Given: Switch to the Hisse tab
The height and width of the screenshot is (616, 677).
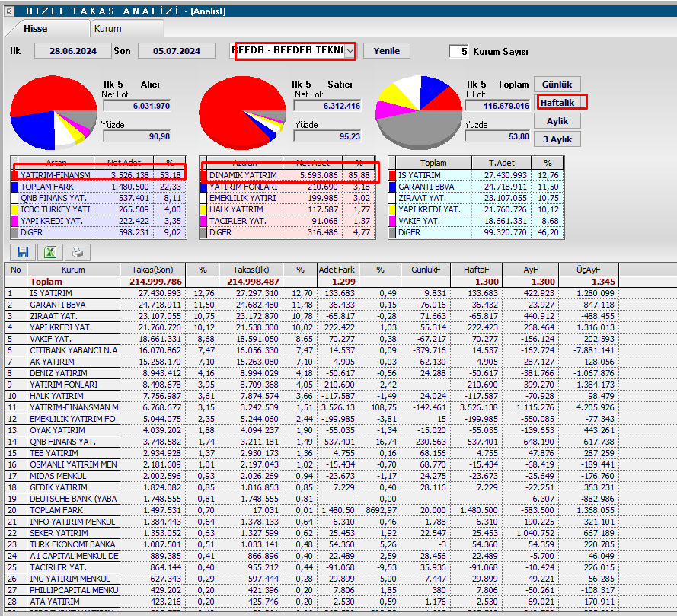Looking at the screenshot, I should click(35, 29).
